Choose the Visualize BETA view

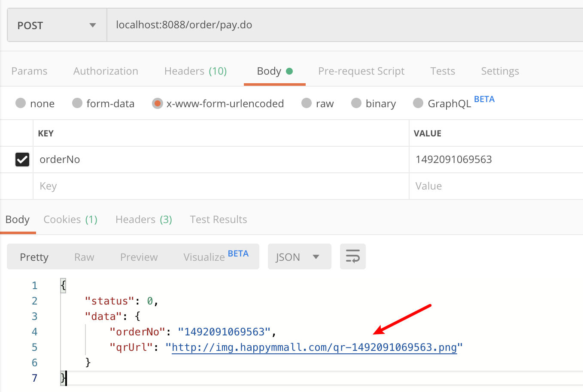coord(216,256)
